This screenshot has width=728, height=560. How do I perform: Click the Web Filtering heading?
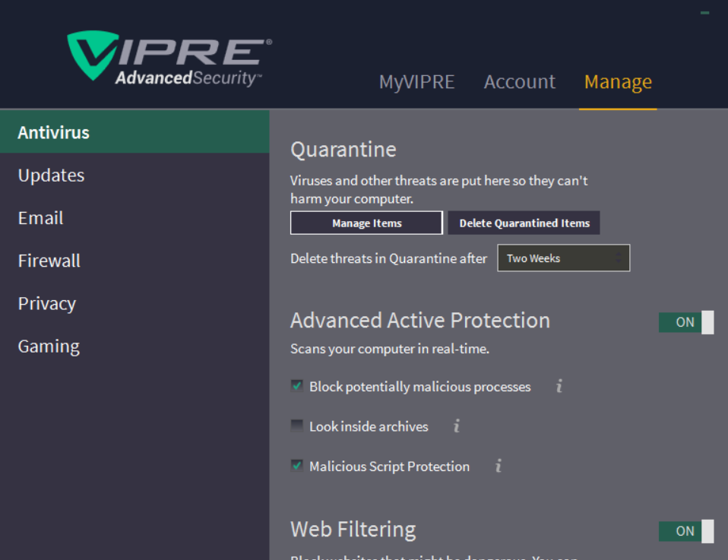(x=353, y=530)
